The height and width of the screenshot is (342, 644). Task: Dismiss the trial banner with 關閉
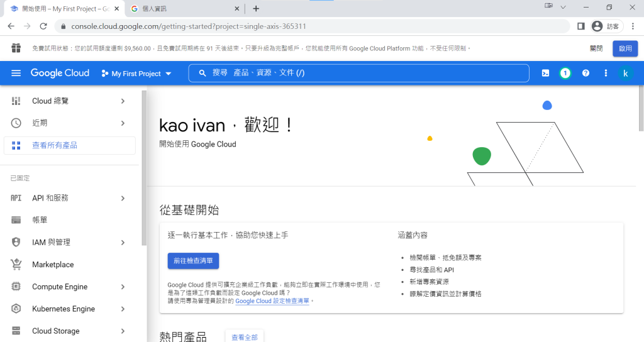point(596,48)
